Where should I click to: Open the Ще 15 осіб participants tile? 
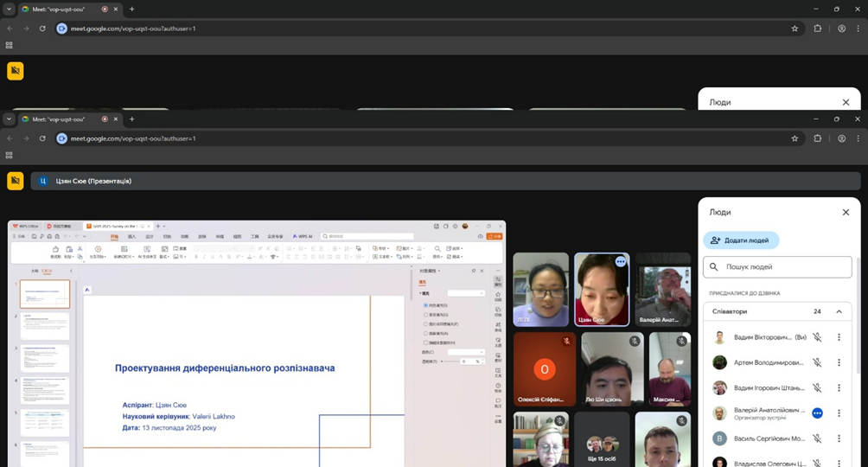tap(602, 441)
